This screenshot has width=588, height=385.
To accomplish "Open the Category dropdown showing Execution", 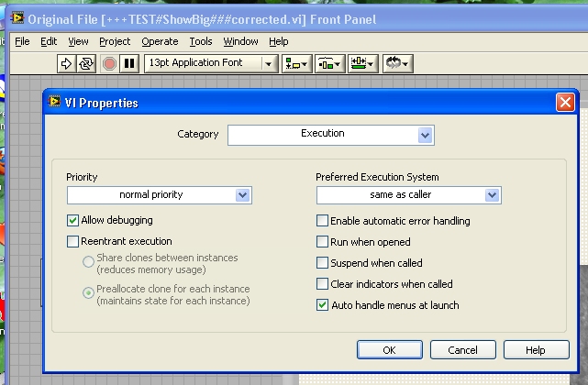I will (x=331, y=135).
